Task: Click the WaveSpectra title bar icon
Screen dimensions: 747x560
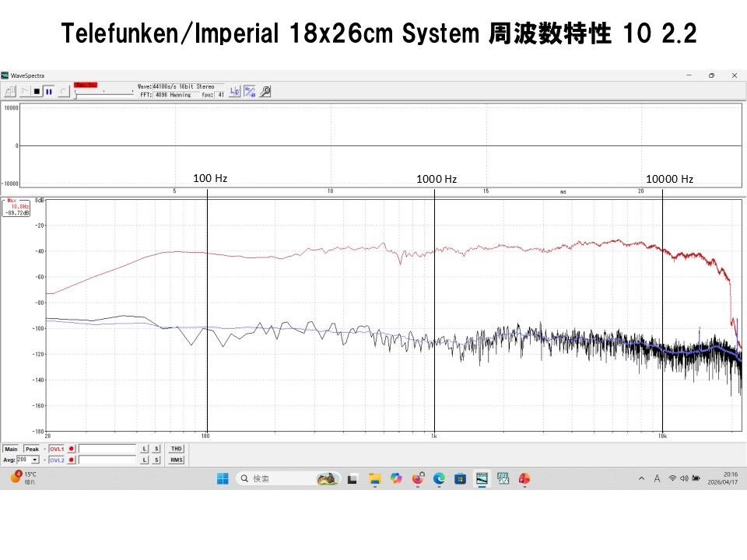Action: tap(5, 75)
